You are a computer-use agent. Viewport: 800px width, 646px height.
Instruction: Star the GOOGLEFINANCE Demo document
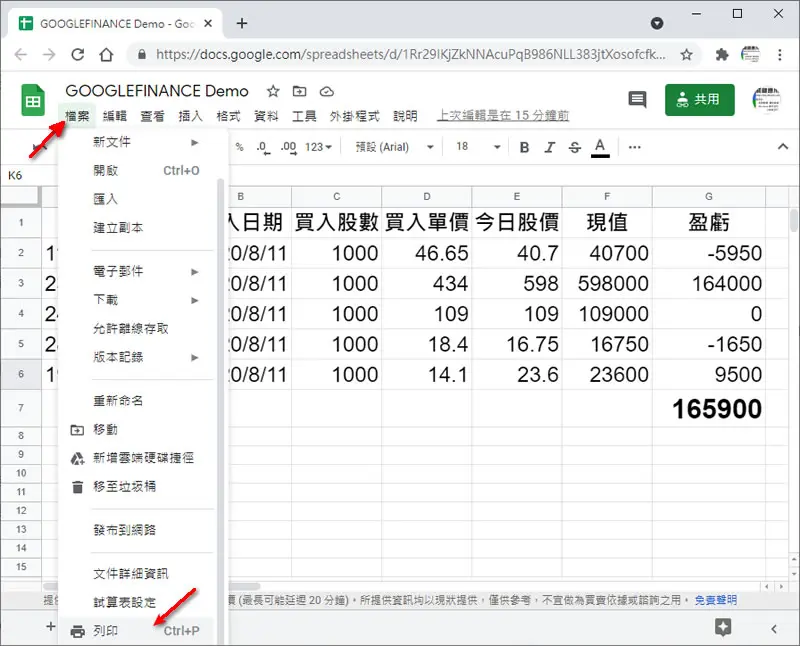point(273,91)
